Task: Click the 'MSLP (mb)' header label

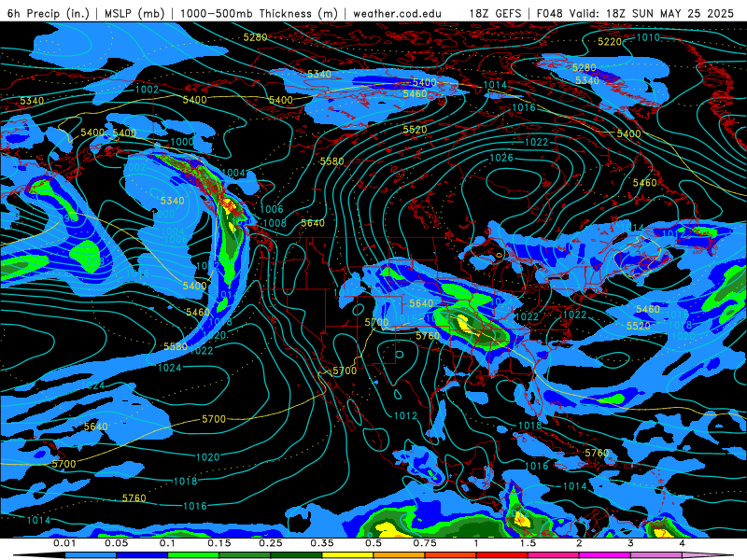Action: (x=134, y=13)
